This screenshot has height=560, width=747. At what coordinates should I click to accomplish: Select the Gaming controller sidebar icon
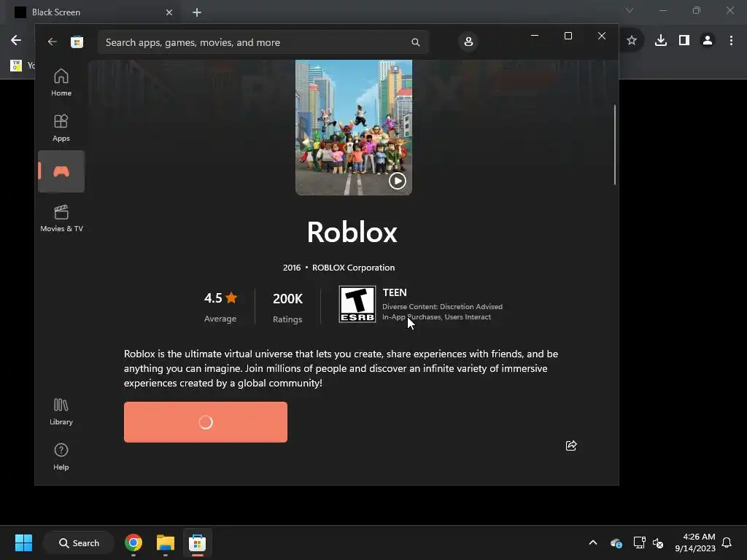61,171
